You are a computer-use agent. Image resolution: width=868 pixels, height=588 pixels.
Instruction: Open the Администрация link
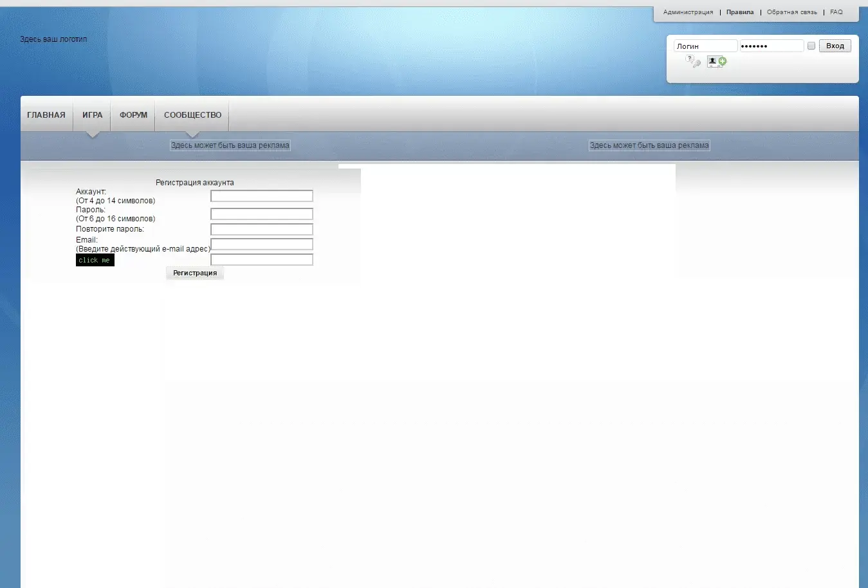pos(688,12)
